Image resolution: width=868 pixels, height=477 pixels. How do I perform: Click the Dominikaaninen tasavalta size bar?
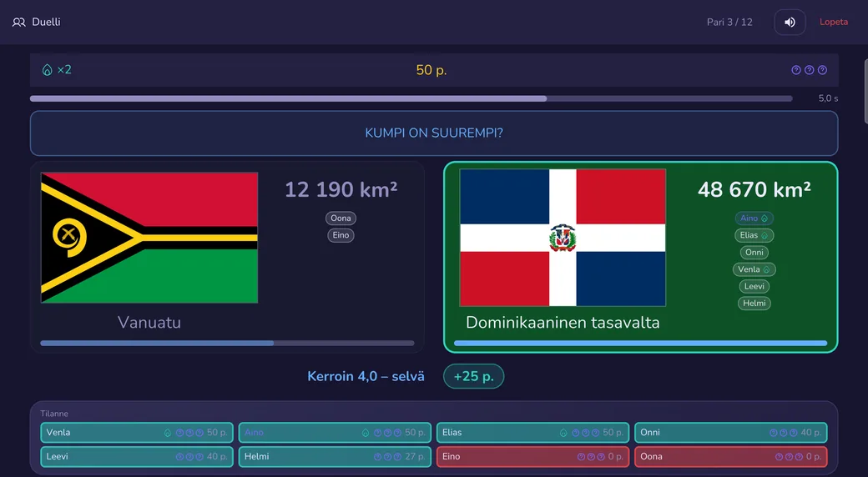pyautogui.click(x=640, y=343)
